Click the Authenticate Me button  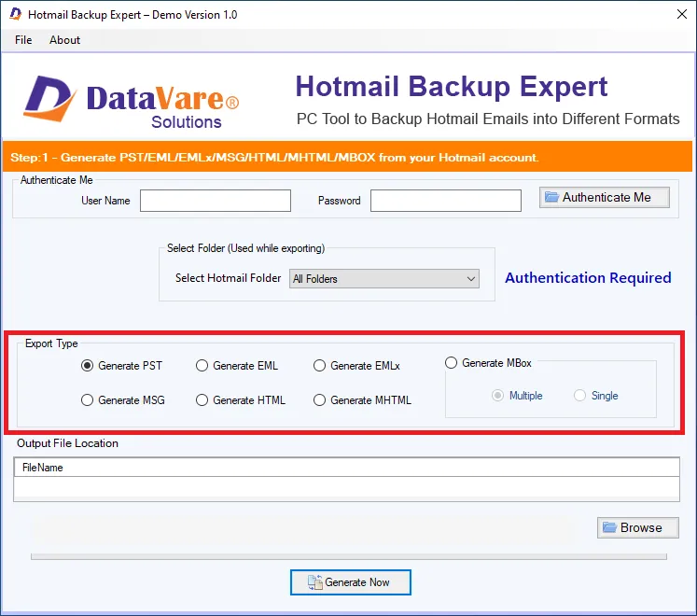(x=604, y=197)
